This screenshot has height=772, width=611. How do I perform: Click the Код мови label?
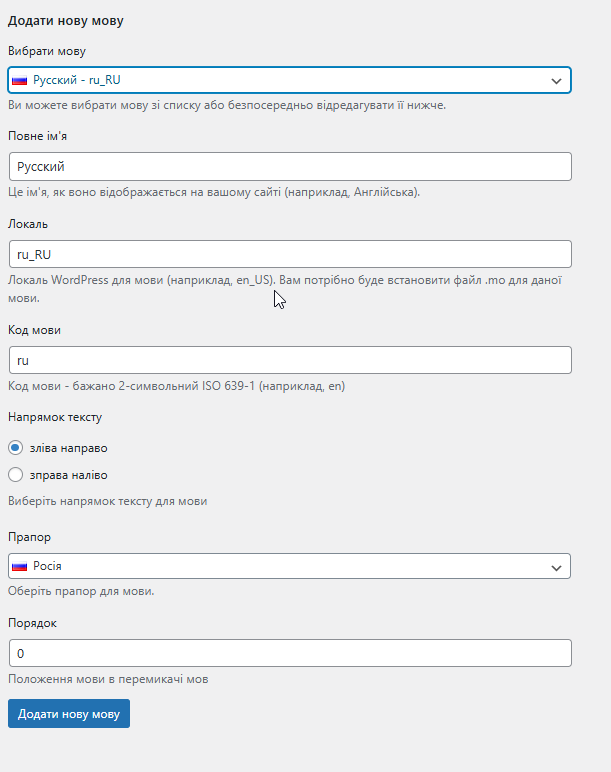click(35, 330)
